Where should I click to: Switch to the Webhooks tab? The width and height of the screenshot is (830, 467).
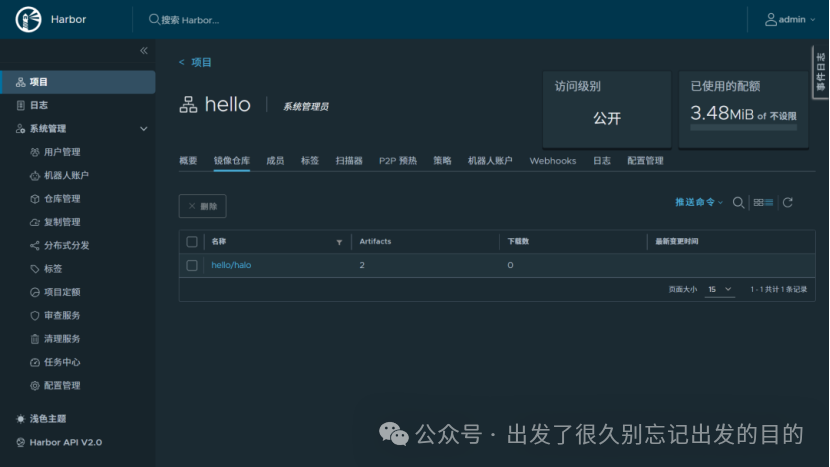coord(553,160)
